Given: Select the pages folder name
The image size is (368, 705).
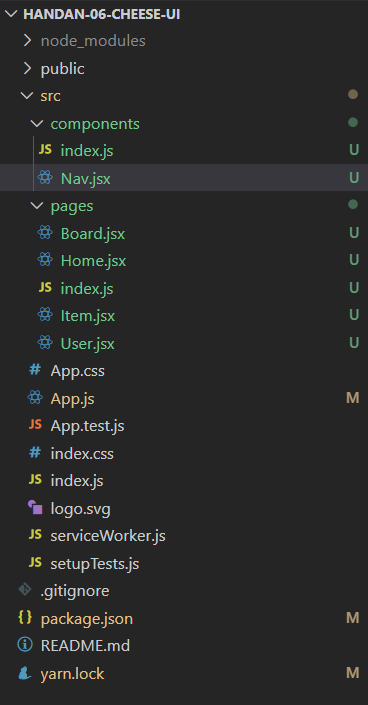Looking at the screenshot, I should [72, 206].
